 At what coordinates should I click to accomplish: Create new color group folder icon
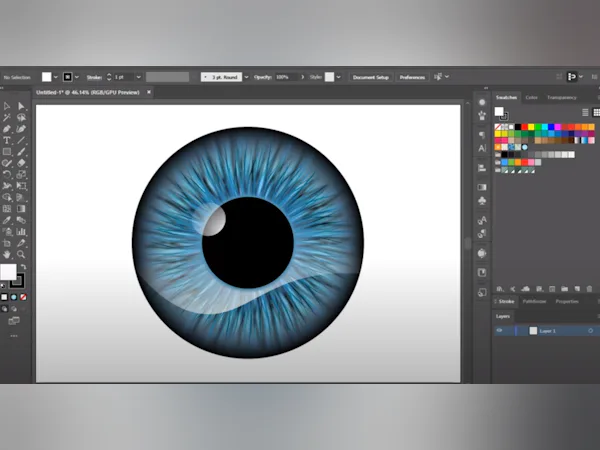pyautogui.click(x=564, y=289)
